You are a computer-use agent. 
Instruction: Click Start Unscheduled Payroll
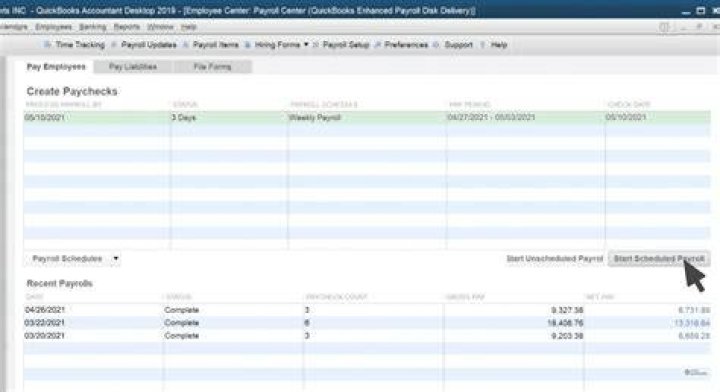tap(554, 258)
